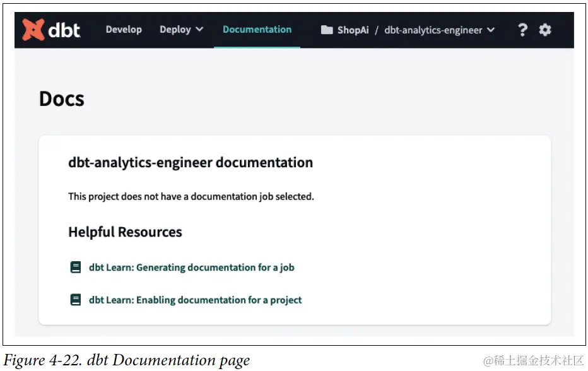Click the Deploy chevron arrow
588x371 pixels.
pyautogui.click(x=199, y=29)
